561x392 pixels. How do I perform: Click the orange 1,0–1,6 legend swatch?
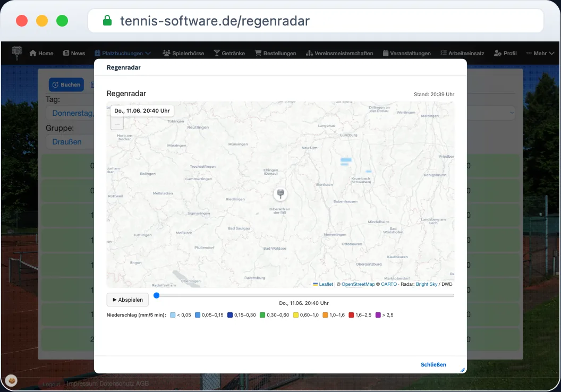click(x=325, y=315)
